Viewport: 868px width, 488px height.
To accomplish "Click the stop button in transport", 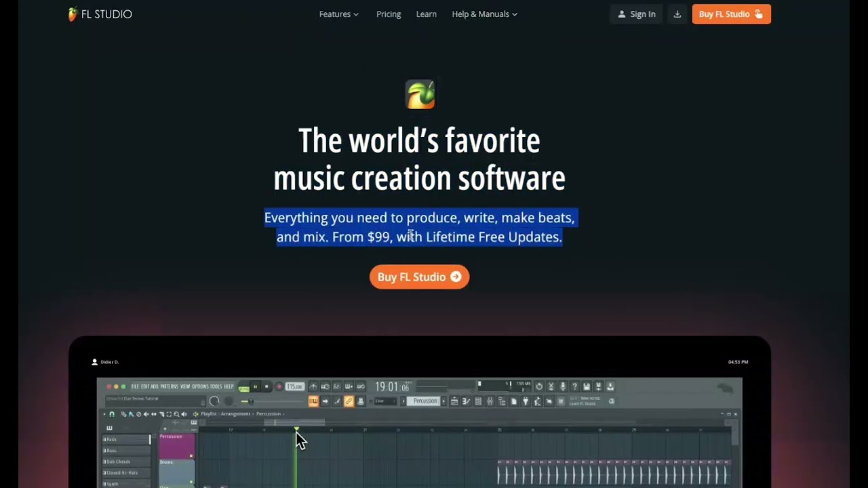I will coord(267,386).
